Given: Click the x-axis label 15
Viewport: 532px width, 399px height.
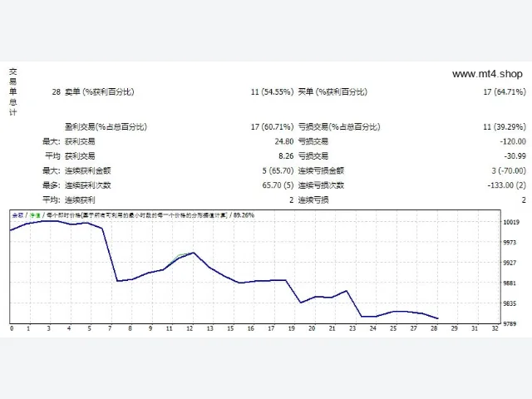Looking at the screenshot, I should click(230, 328).
